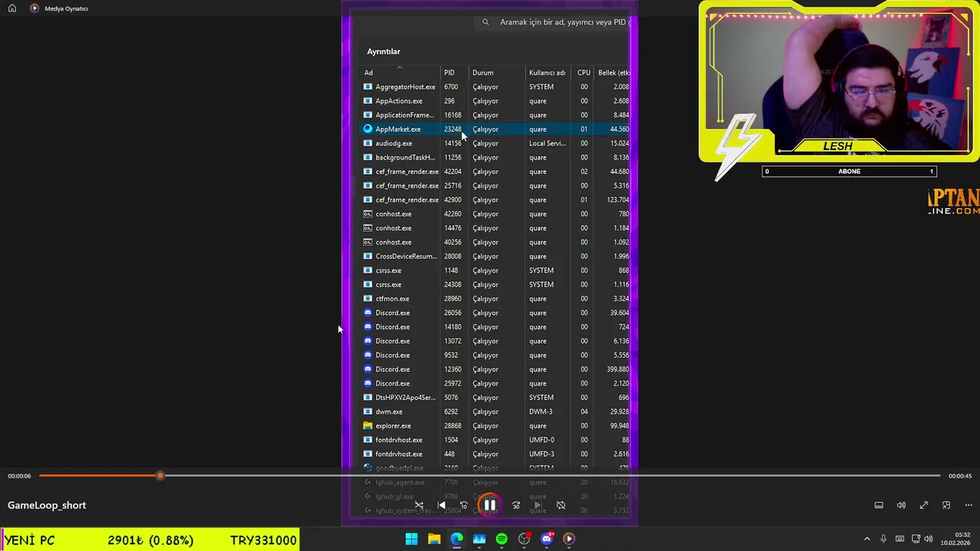This screenshot has width=980, height=551.
Task: Pause the video playback
Action: (490, 505)
